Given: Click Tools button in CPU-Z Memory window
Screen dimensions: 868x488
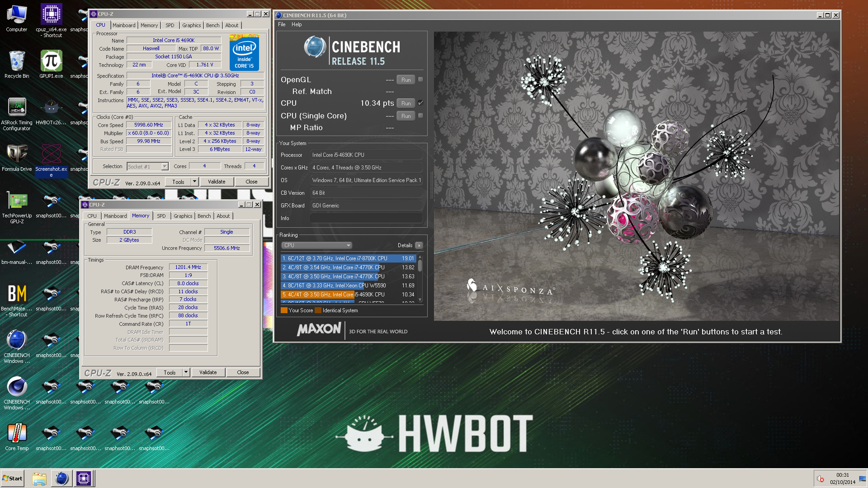Looking at the screenshot, I should [170, 372].
